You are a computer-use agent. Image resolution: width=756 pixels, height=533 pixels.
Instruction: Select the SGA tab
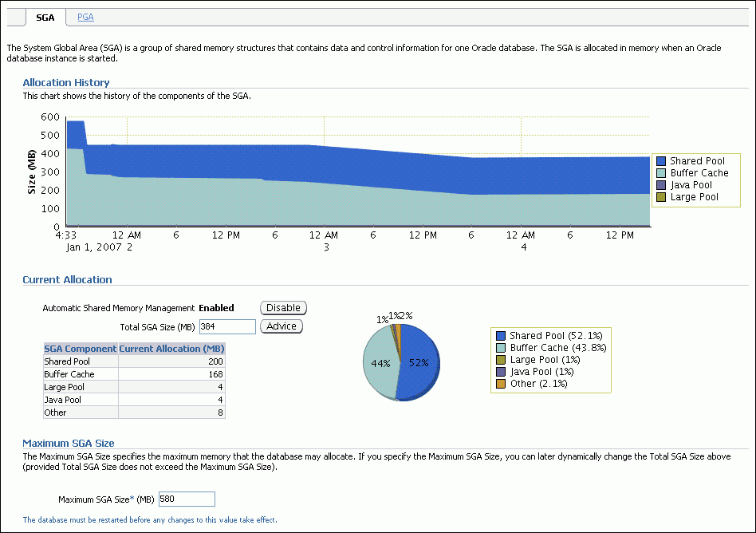pos(45,17)
